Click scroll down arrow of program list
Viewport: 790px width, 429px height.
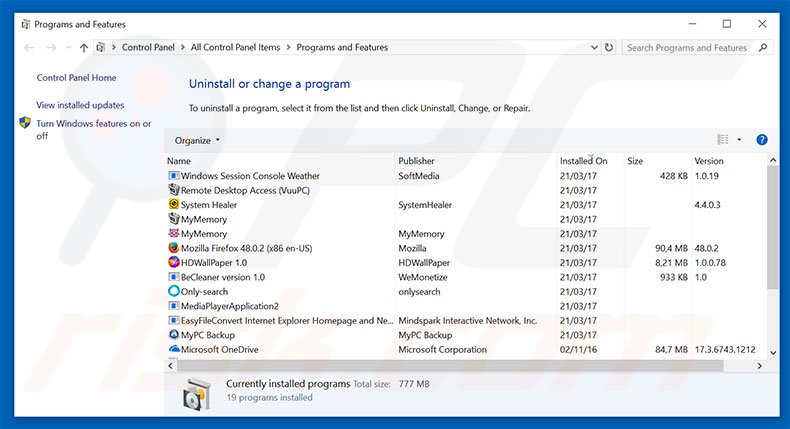tap(773, 352)
